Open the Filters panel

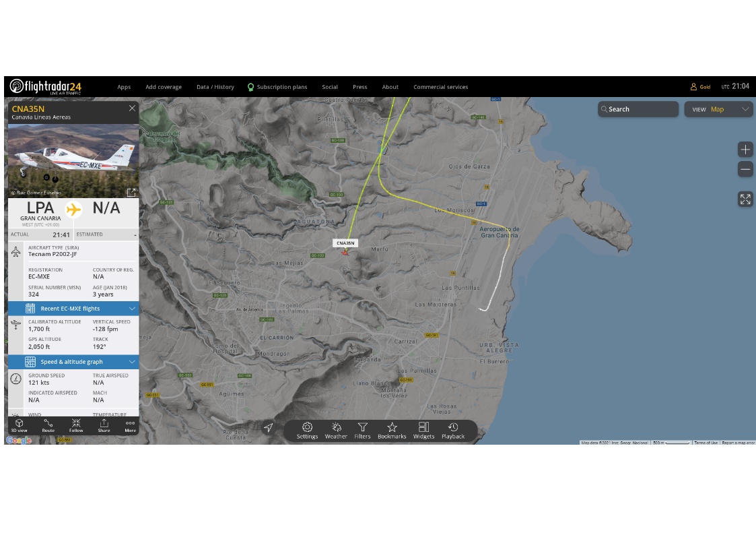(363, 431)
